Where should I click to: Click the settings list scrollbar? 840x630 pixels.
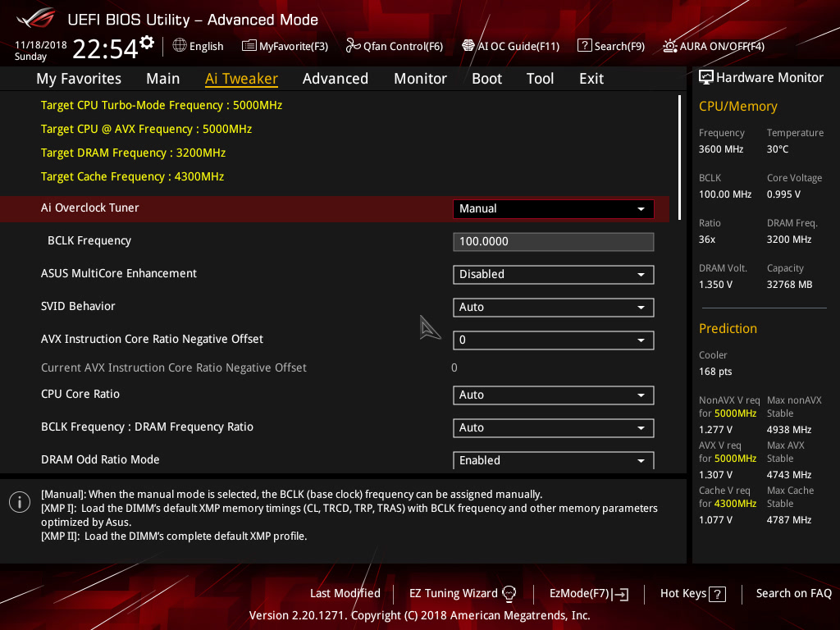point(679,157)
